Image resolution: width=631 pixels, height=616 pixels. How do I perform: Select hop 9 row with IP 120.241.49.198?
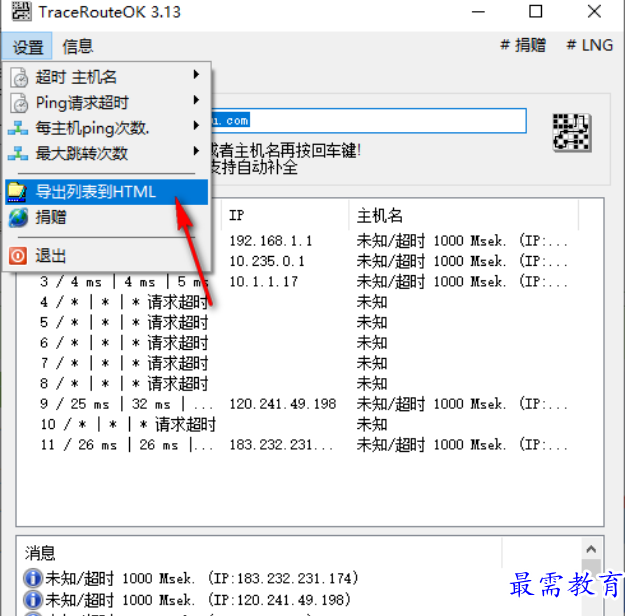tap(310, 404)
